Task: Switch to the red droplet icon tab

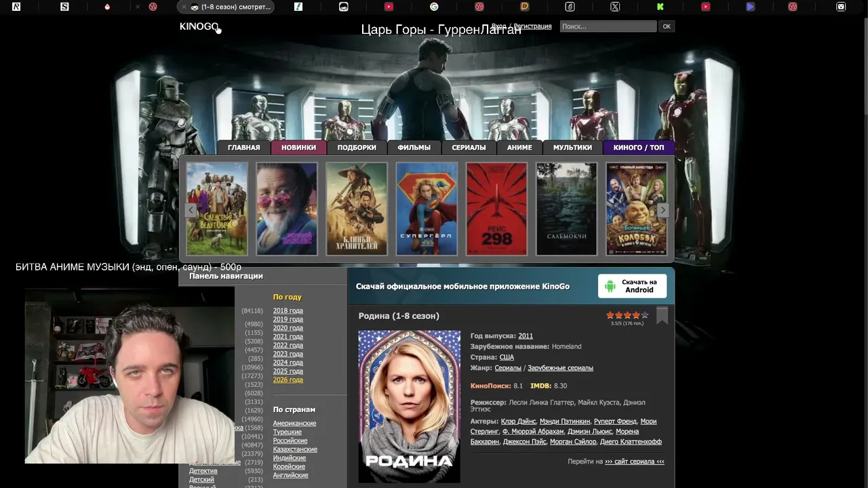Action: (107, 7)
